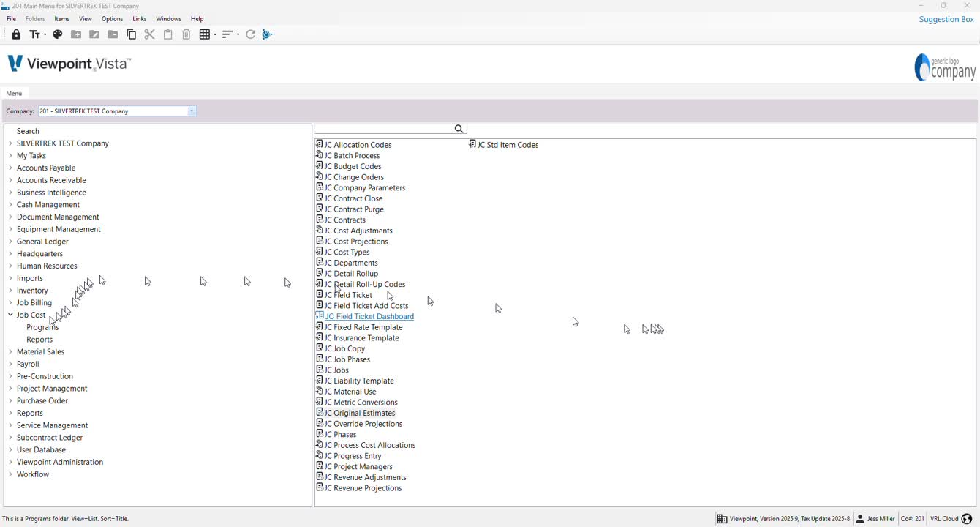Open JC Cost Projections program

(356, 242)
